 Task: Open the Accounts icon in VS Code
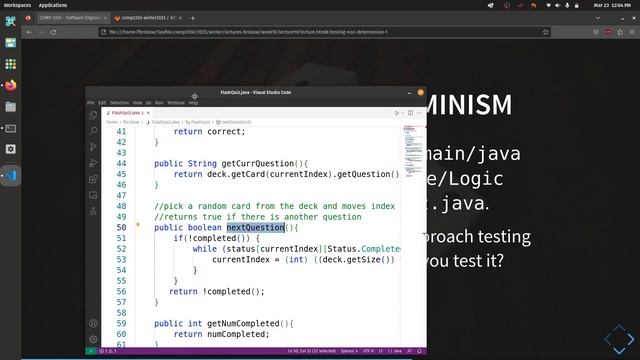(93, 323)
